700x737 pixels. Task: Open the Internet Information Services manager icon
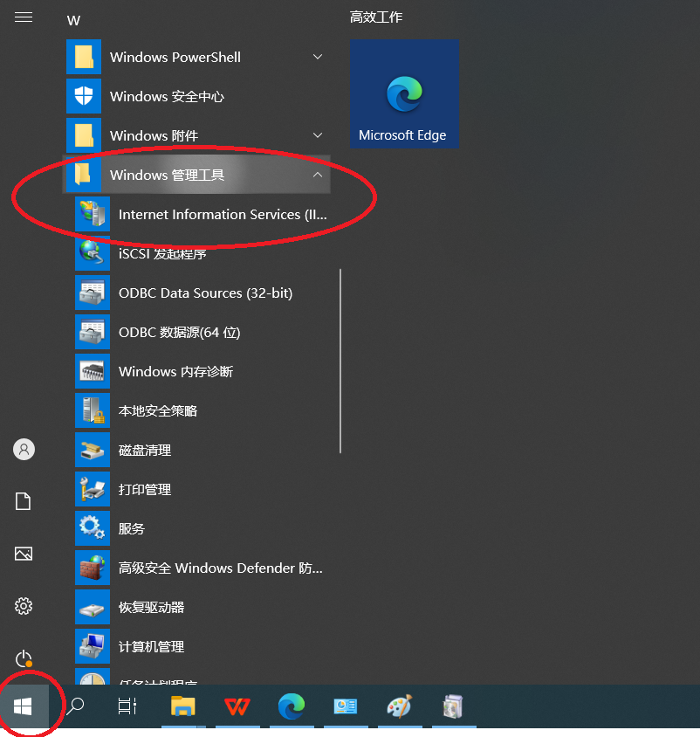point(93,214)
